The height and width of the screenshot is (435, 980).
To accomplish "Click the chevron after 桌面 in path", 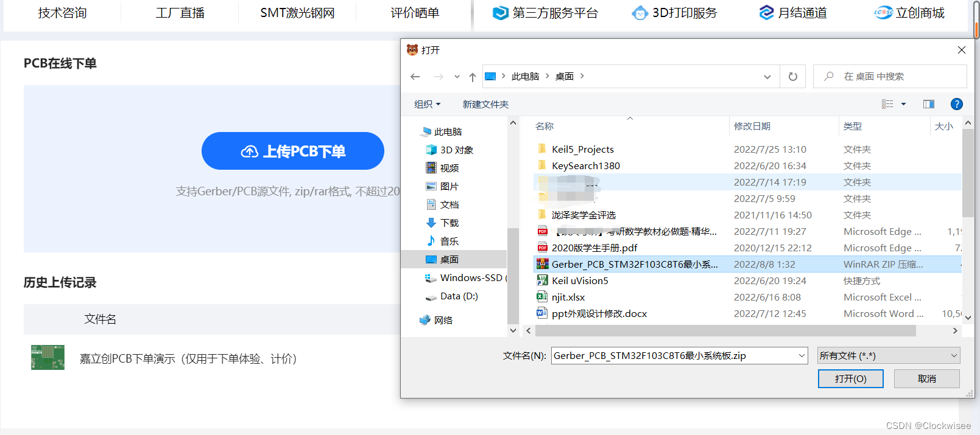I will pyautogui.click(x=582, y=76).
